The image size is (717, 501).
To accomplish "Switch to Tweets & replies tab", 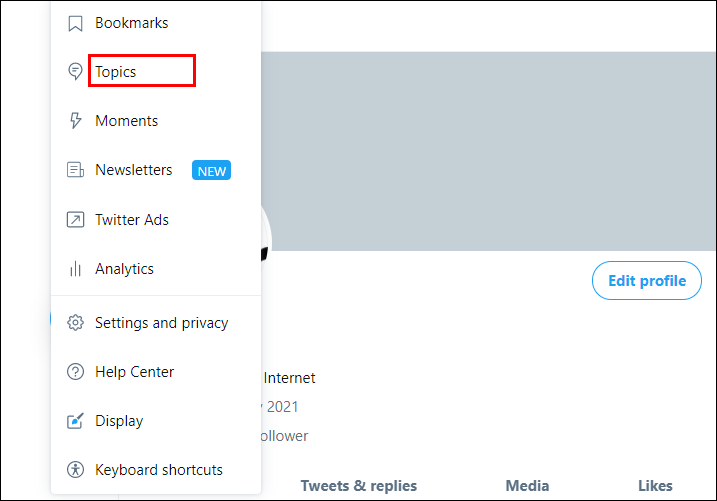I will pos(359,486).
